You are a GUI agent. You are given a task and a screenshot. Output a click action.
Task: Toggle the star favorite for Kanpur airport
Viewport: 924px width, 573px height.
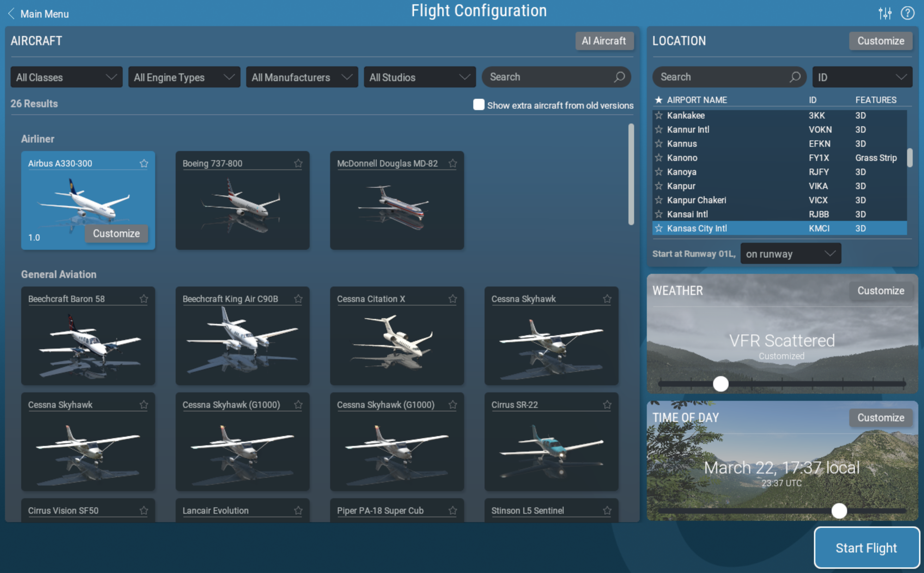tap(660, 186)
